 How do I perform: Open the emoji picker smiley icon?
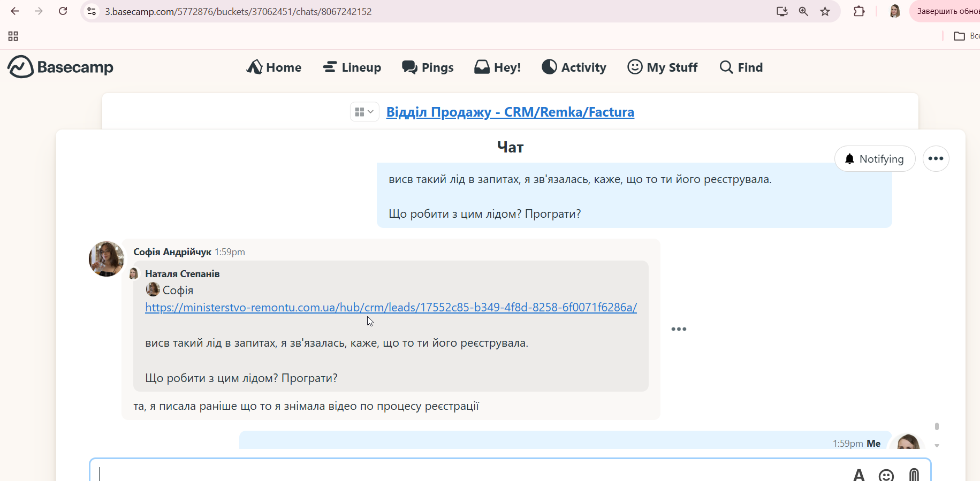886,475
